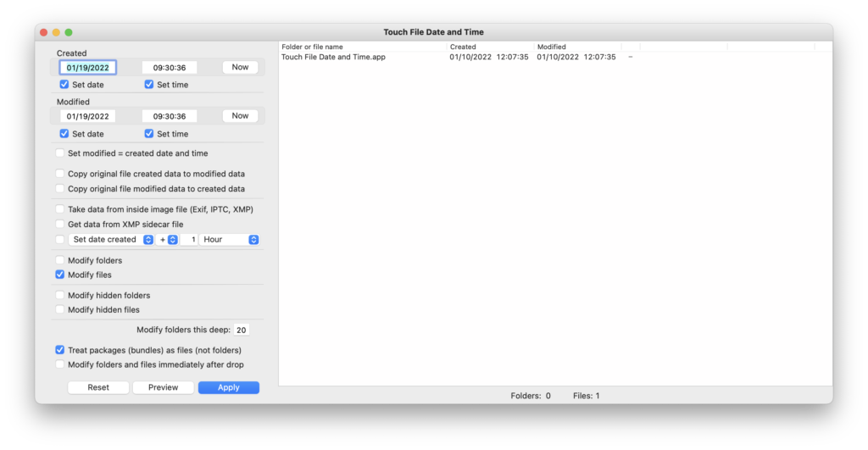Click the folder depth field showing 20
The height and width of the screenshot is (450, 868).
[242, 330]
